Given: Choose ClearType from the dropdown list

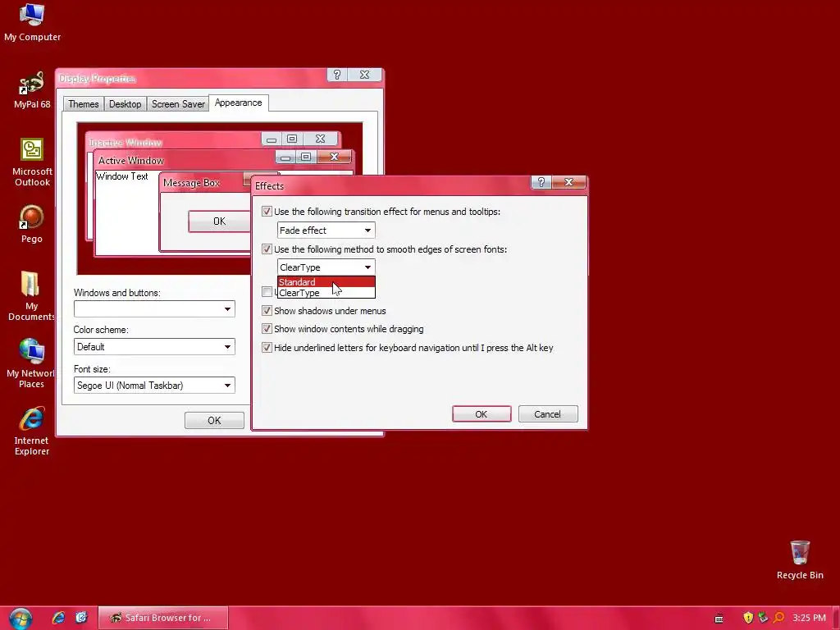Looking at the screenshot, I should pyautogui.click(x=326, y=293).
